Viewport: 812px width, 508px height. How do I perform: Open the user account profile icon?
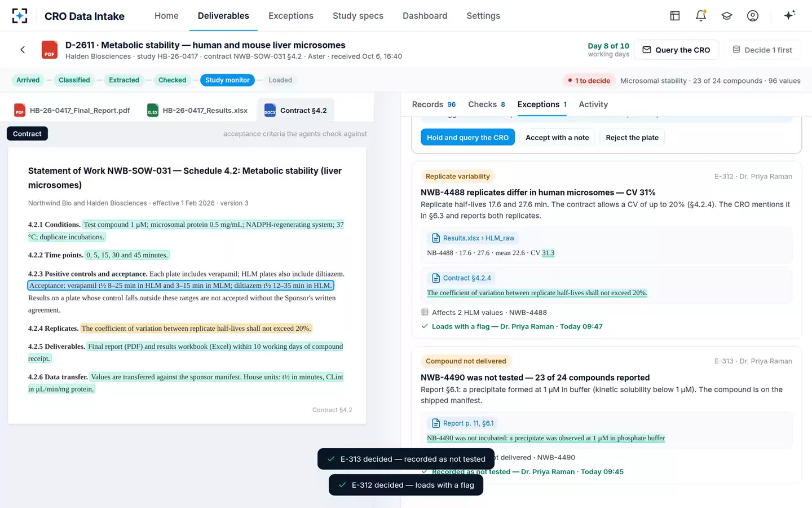[x=752, y=16]
